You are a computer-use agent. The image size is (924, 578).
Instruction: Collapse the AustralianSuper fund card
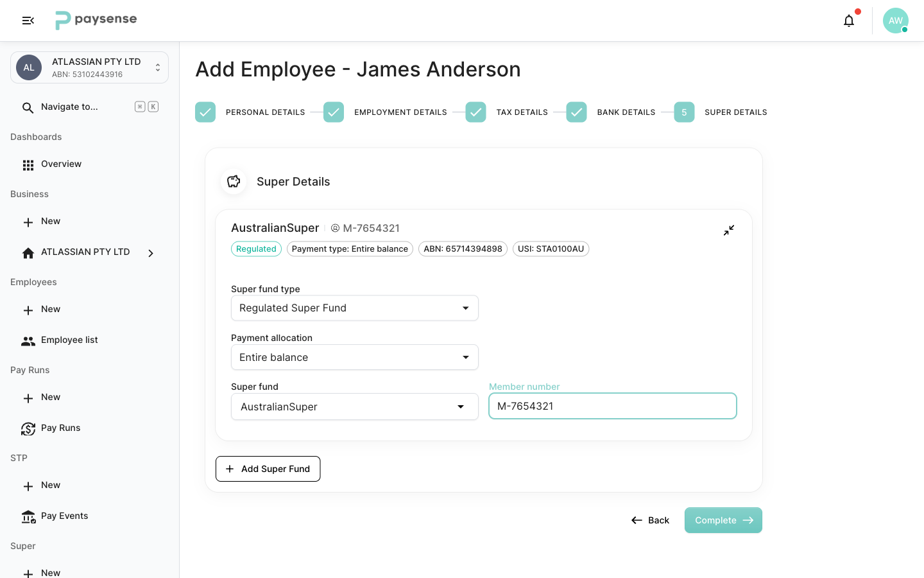coord(729,230)
